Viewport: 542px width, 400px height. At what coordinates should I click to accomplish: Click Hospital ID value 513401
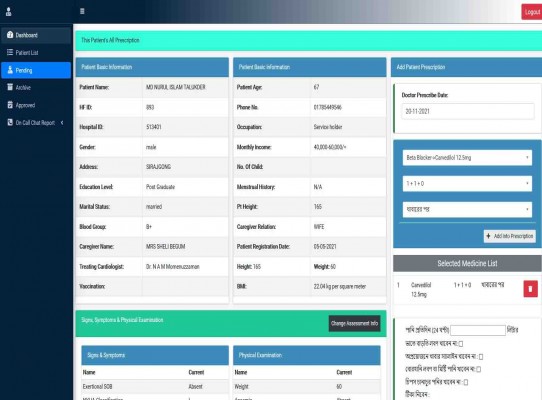point(153,127)
